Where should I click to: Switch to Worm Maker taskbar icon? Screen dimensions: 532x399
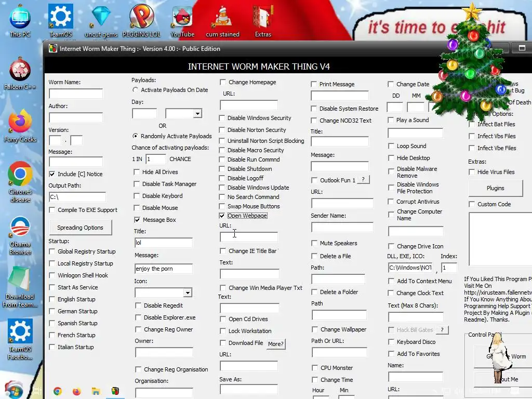click(x=115, y=391)
